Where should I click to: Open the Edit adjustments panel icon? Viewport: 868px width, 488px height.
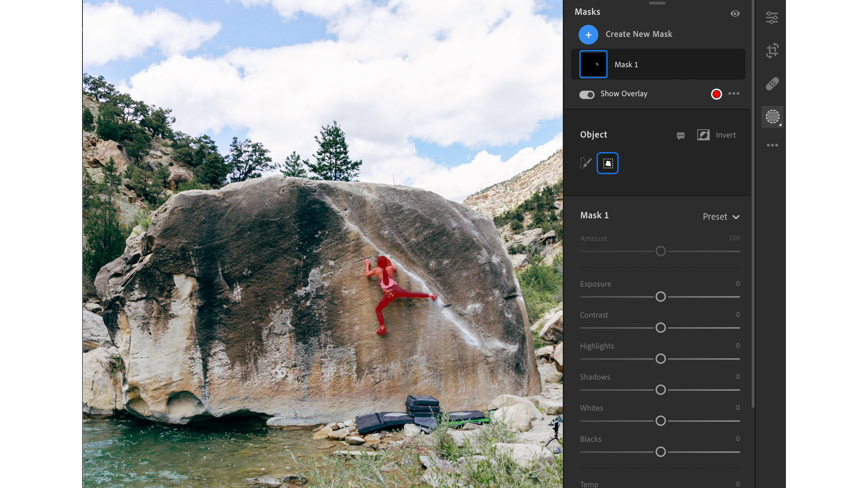coord(772,18)
